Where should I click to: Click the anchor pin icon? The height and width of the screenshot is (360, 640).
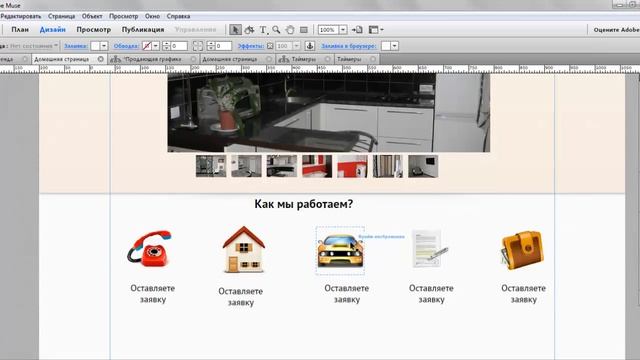coord(310,46)
